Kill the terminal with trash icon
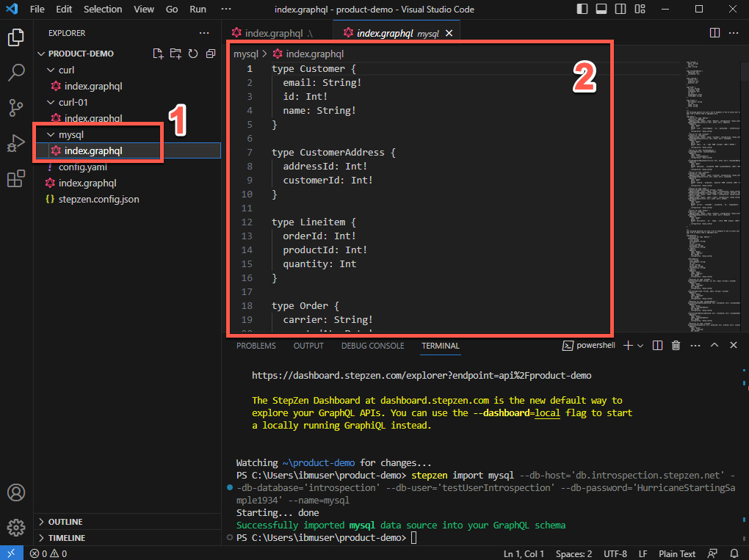This screenshot has width=749, height=560. point(676,346)
